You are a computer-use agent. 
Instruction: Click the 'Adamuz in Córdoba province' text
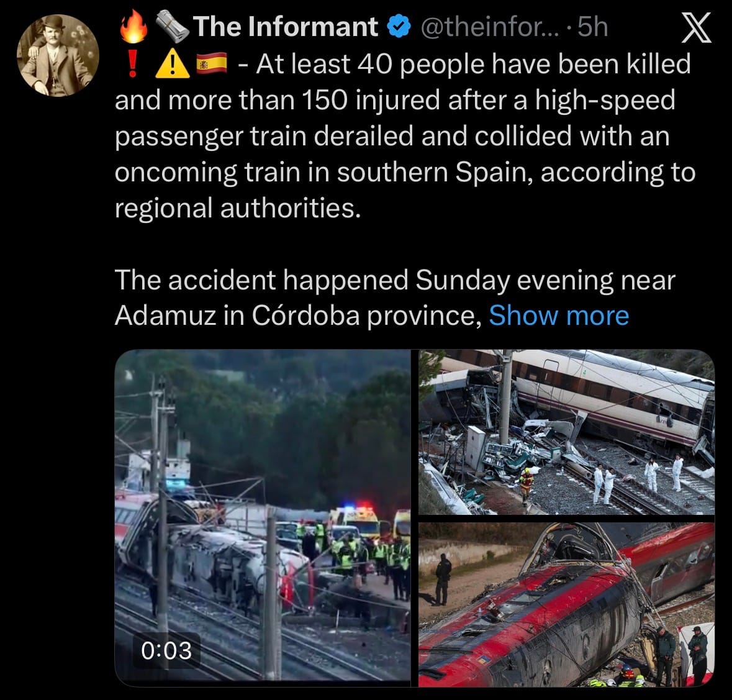(298, 315)
